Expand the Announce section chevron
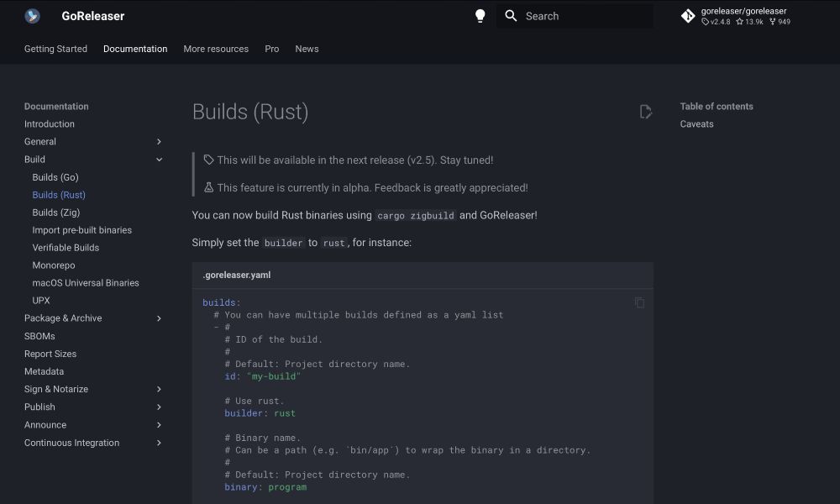 point(159,425)
